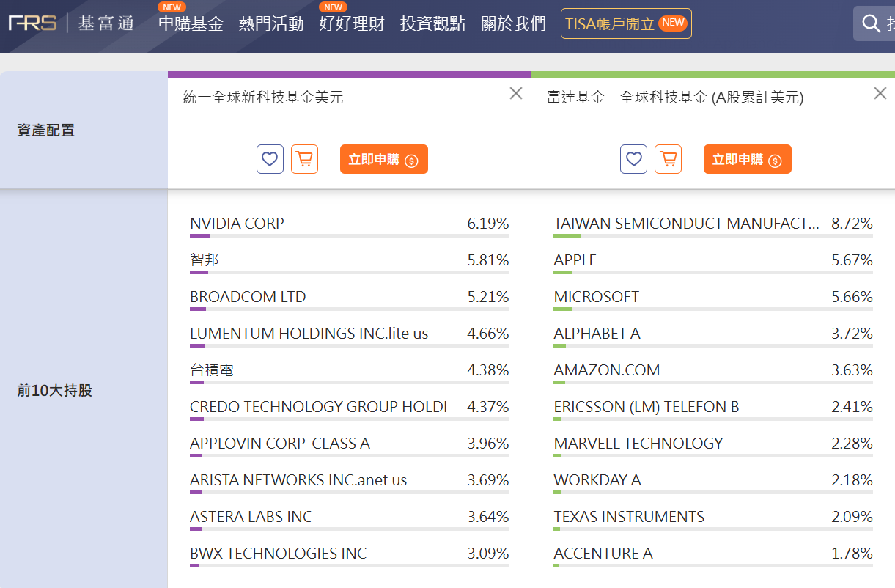895x588 pixels.
Task: Favorite 富達全球科技基金 with the heart icon
Action: point(633,158)
